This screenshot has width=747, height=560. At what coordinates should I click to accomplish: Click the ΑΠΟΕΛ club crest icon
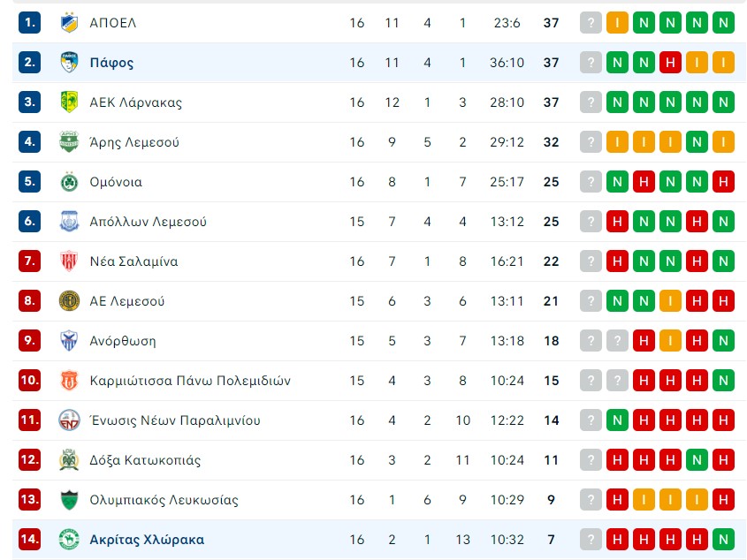[69, 23]
